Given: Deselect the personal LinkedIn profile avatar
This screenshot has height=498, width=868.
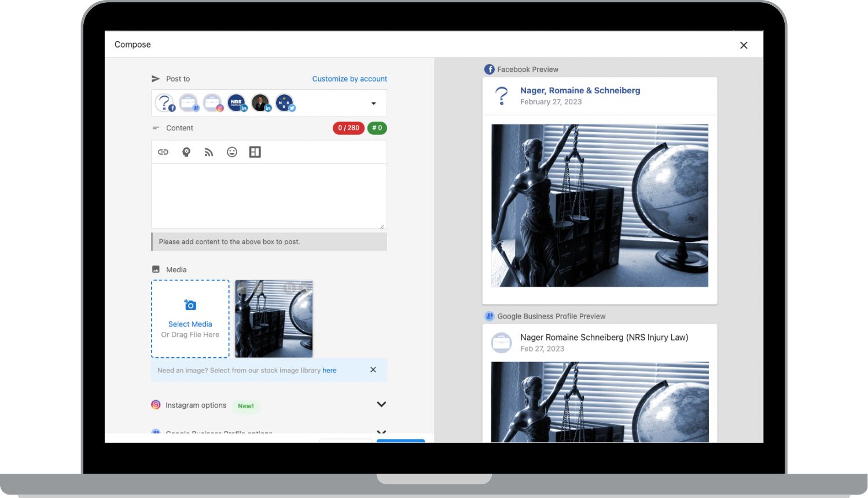Looking at the screenshot, I should 260,102.
